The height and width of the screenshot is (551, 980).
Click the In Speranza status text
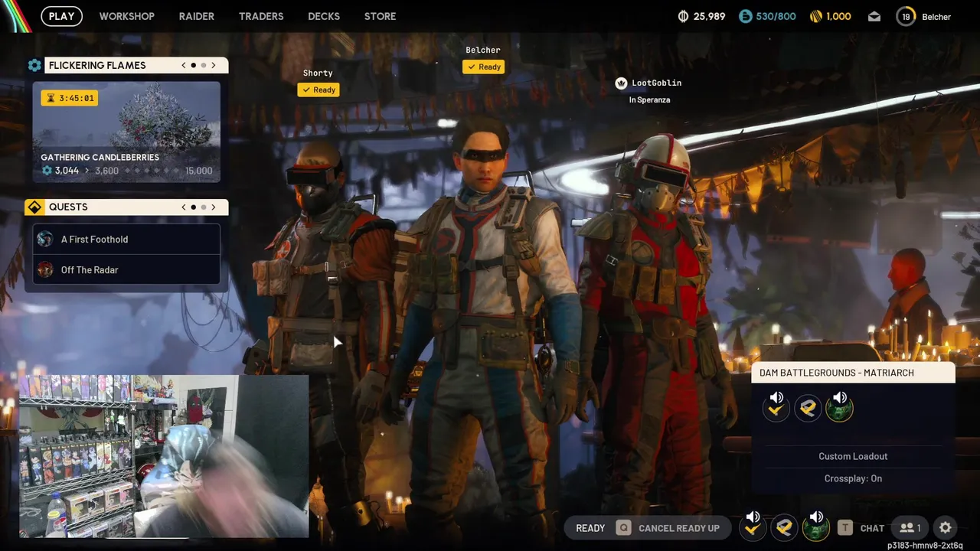(649, 99)
